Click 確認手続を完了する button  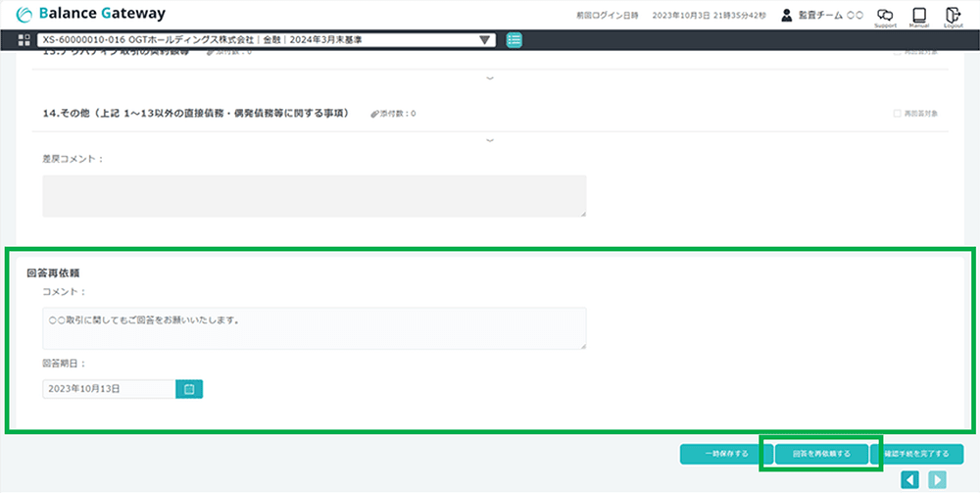(916, 454)
